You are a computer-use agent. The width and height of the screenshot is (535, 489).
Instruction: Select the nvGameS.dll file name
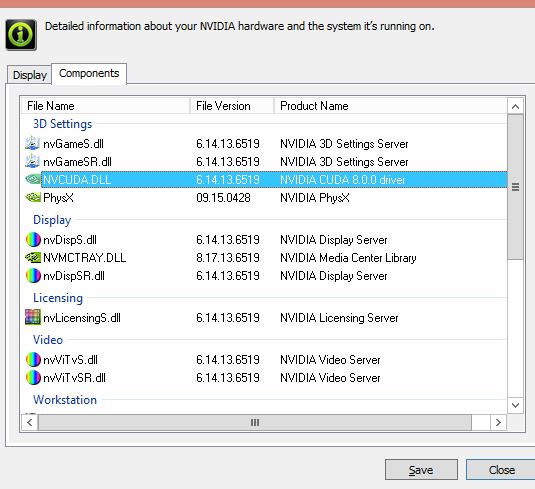point(73,144)
